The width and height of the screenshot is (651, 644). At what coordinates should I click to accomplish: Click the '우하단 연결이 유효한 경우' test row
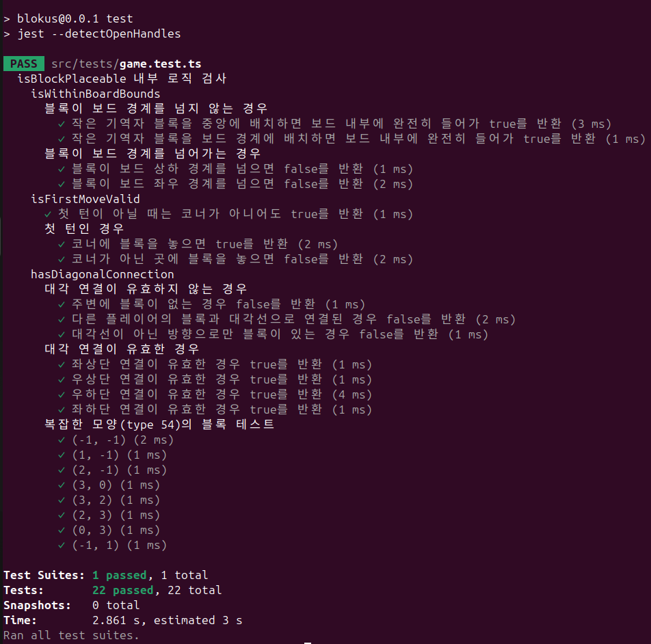215,394
